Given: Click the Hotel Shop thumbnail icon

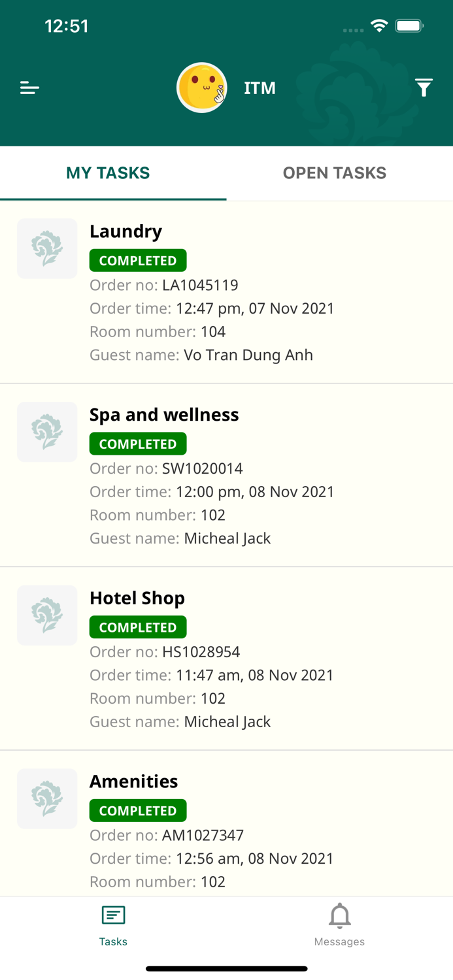Looking at the screenshot, I should pyautogui.click(x=46, y=615).
